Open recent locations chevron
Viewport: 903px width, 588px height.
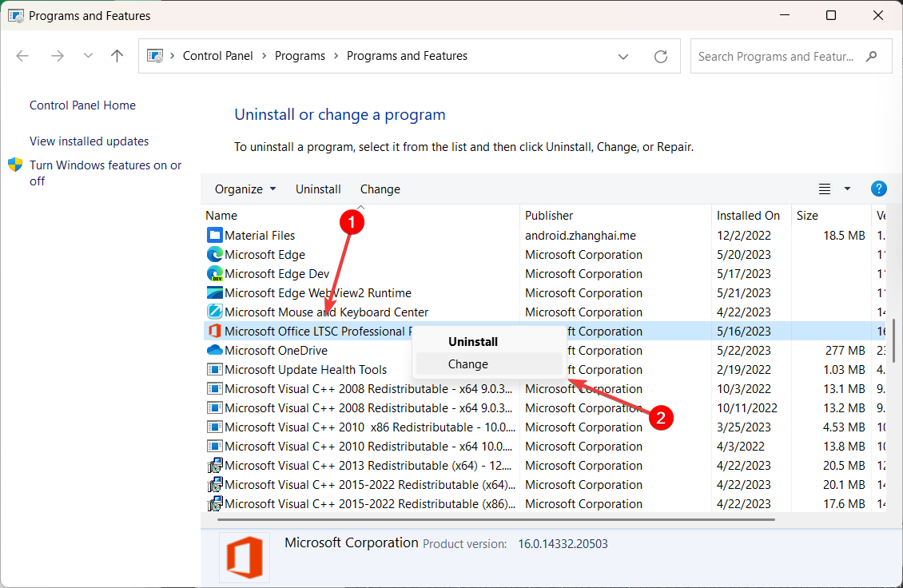[88, 56]
